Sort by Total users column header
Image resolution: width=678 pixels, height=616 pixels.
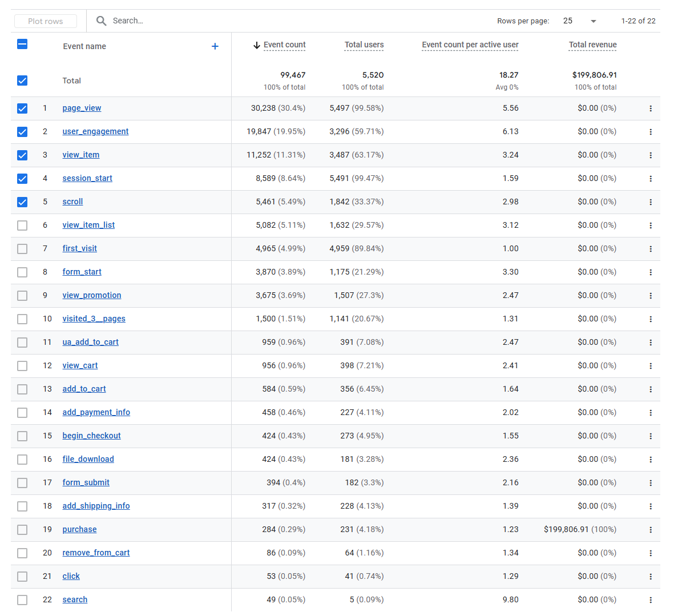click(364, 45)
